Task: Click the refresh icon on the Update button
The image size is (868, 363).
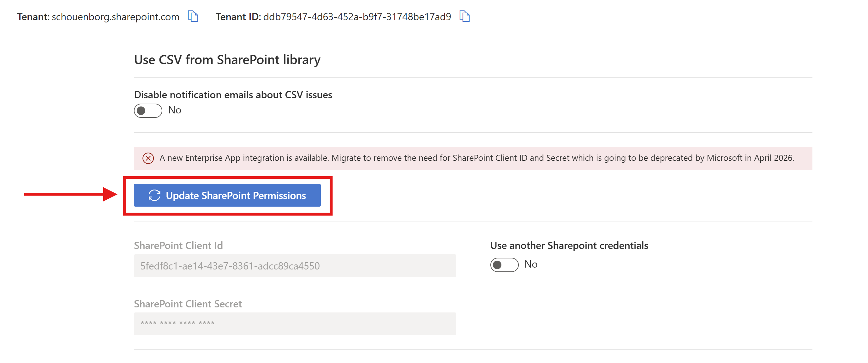Action: (154, 196)
